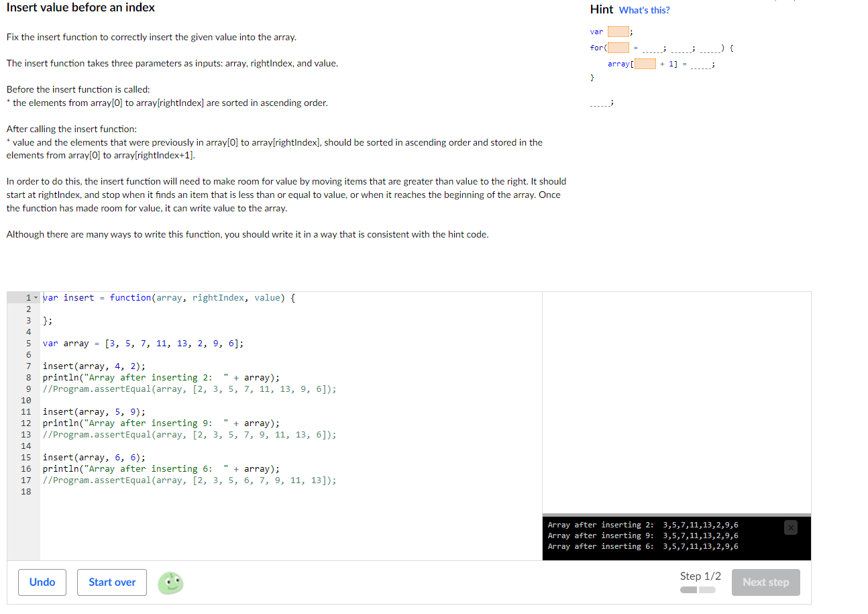Open the What's this? link

pos(644,9)
